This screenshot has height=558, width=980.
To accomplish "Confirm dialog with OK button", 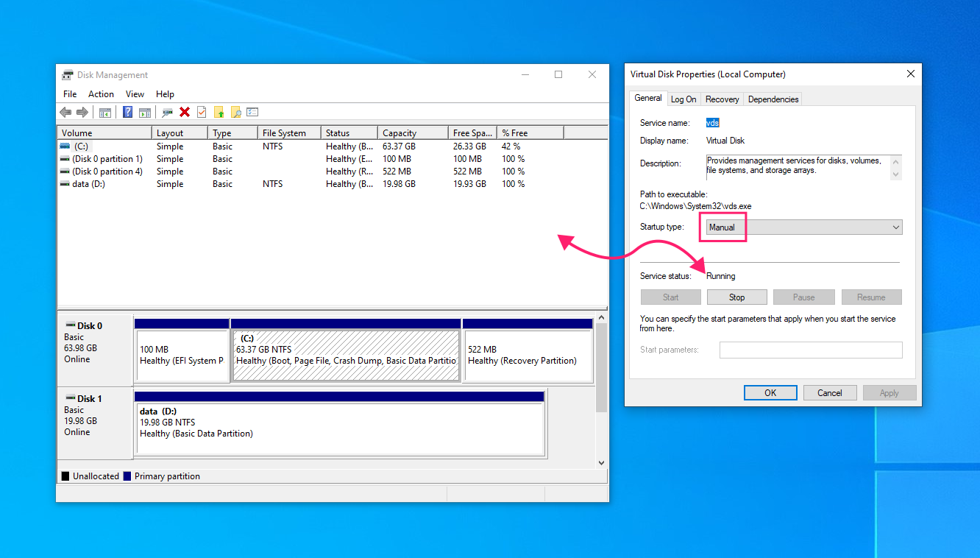I will point(770,393).
